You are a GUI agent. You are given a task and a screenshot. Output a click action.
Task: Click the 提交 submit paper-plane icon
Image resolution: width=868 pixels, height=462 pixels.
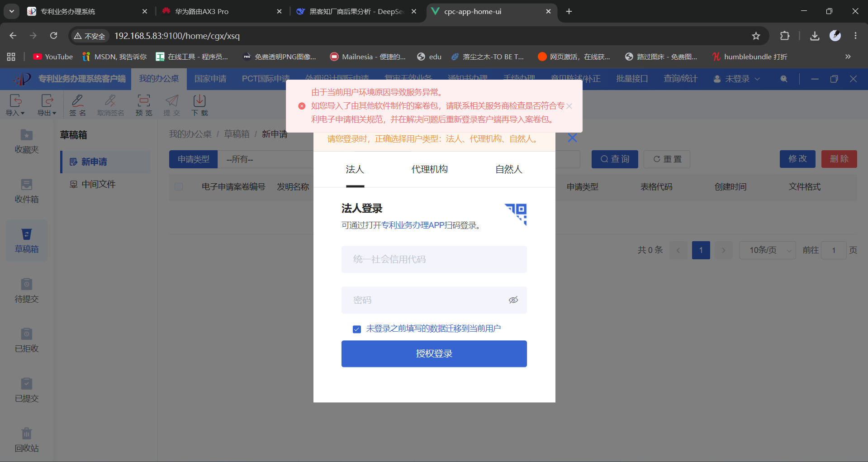[x=172, y=100]
